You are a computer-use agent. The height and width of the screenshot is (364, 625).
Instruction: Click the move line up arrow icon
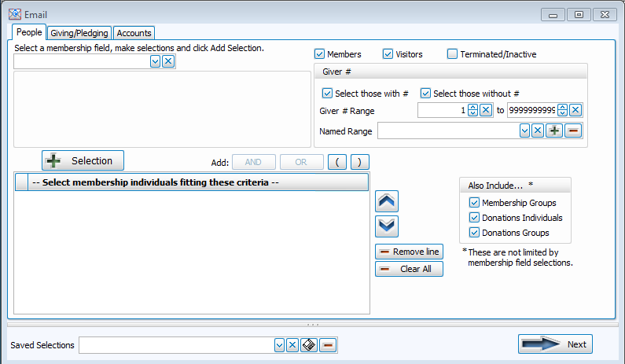388,201
